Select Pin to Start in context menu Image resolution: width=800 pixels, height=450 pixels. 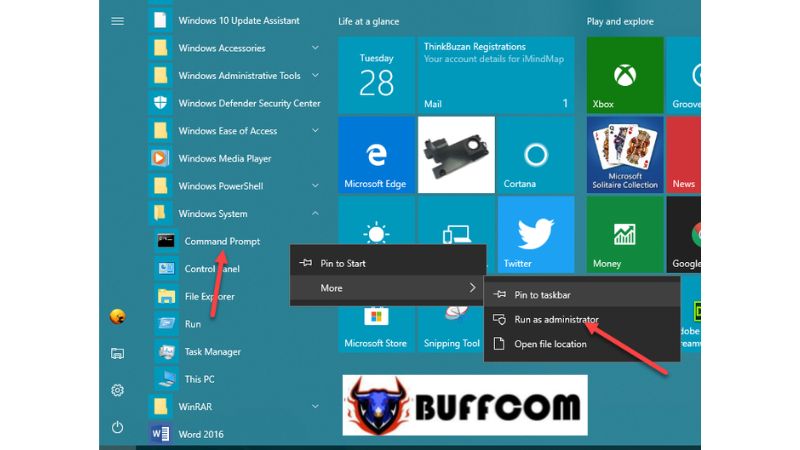coord(388,263)
